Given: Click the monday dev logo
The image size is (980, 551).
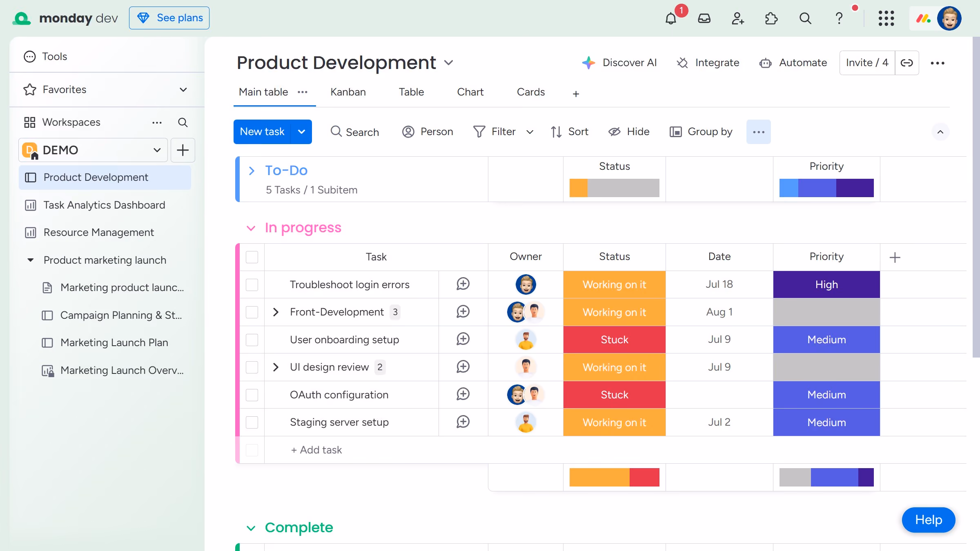Looking at the screenshot, I should coord(65,18).
